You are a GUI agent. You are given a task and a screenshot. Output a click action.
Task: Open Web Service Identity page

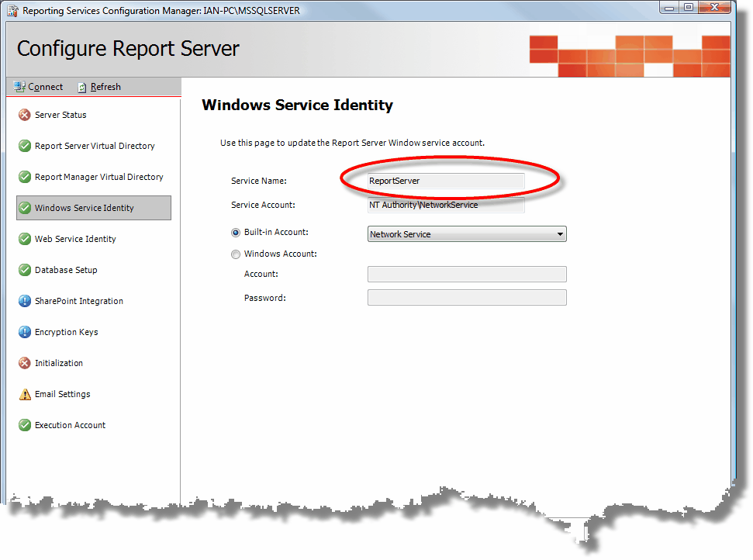point(75,239)
